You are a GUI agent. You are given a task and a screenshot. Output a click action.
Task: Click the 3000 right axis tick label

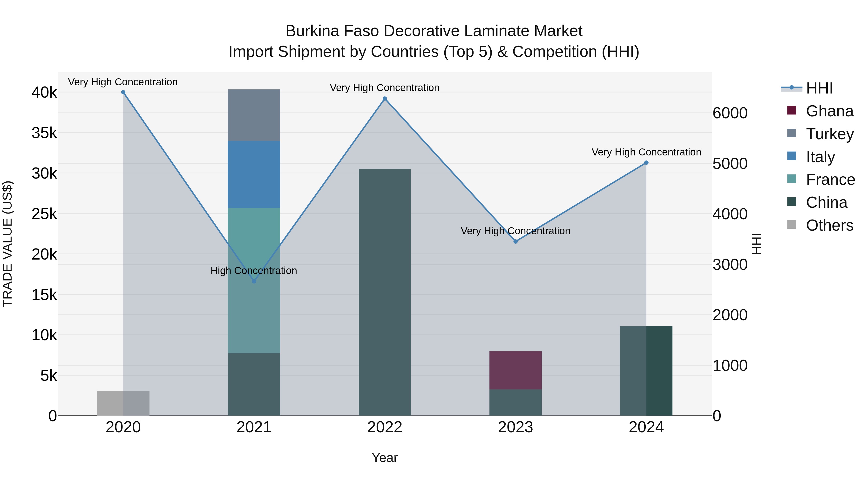point(730,264)
